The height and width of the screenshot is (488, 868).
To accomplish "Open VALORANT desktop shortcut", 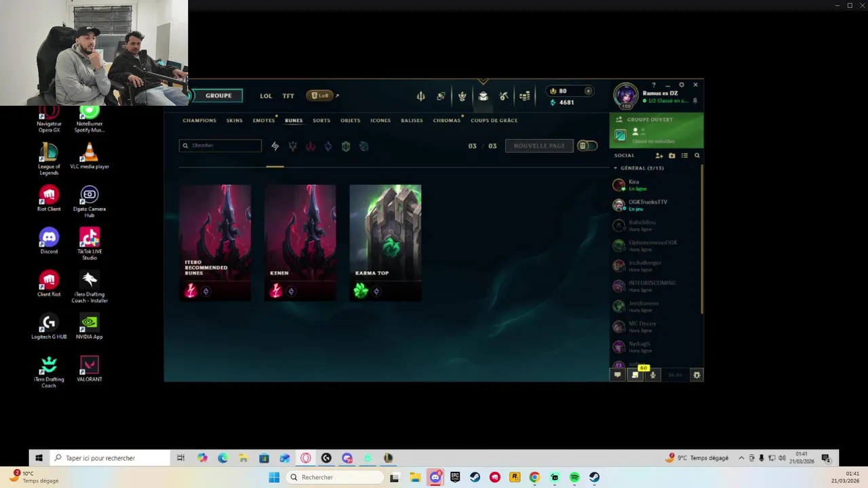I will point(90,369).
